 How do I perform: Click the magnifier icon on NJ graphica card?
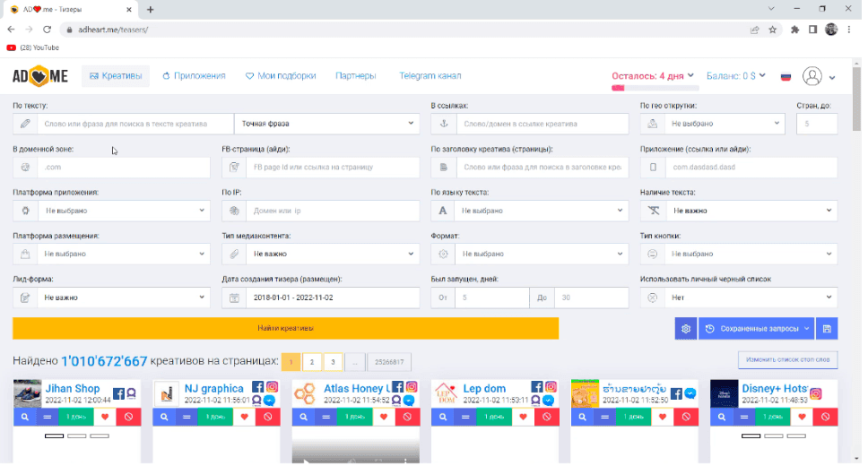(164, 417)
